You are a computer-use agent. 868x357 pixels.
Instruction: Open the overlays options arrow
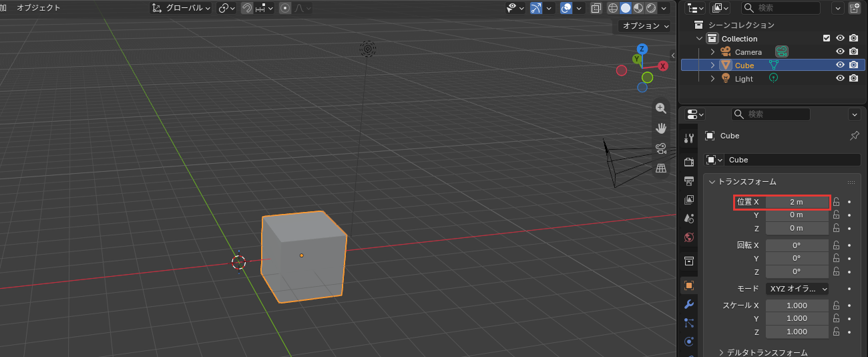pyautogui.click(x=579, y=8)
